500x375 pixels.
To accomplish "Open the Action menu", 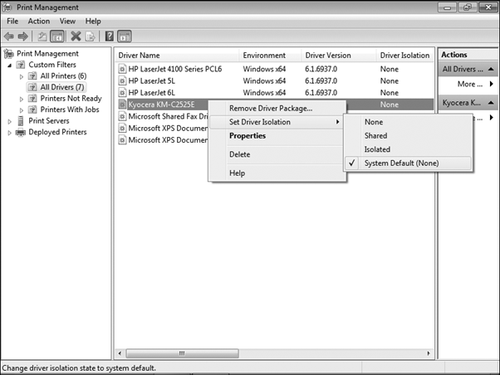I will (39, 21).
